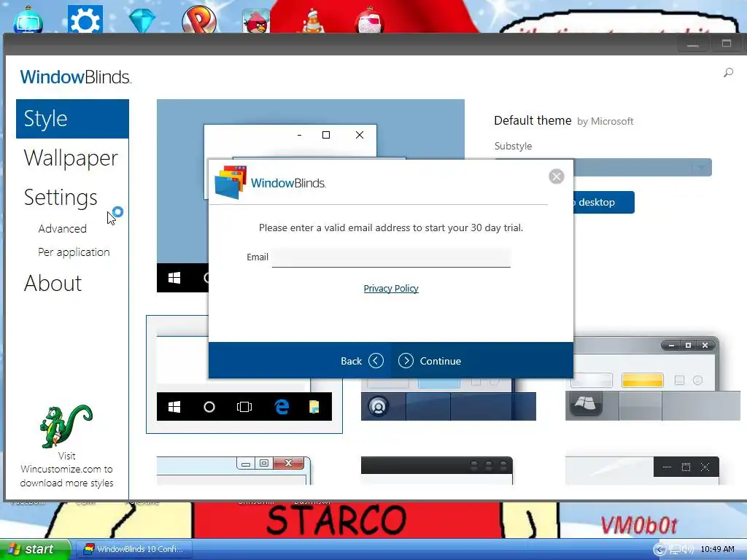Click the search magnifier icon
The width and height of the screenshot is (747, 560).
click(728, 73)
